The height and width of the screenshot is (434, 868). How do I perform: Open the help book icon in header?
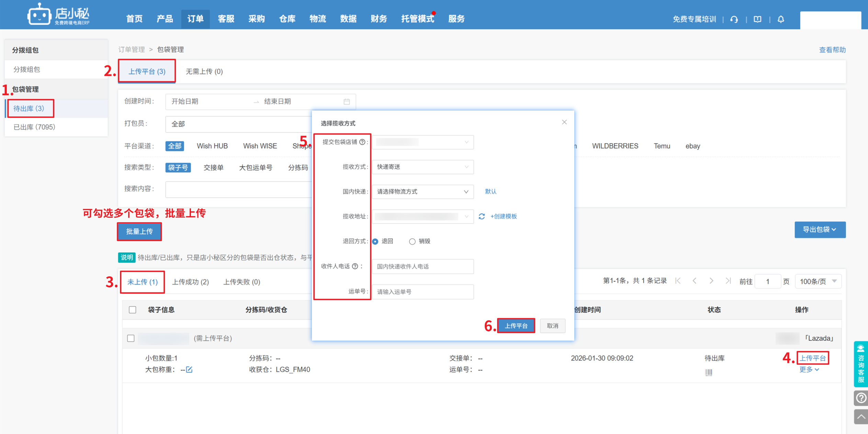pyautogui.click(x=757, y=19)
